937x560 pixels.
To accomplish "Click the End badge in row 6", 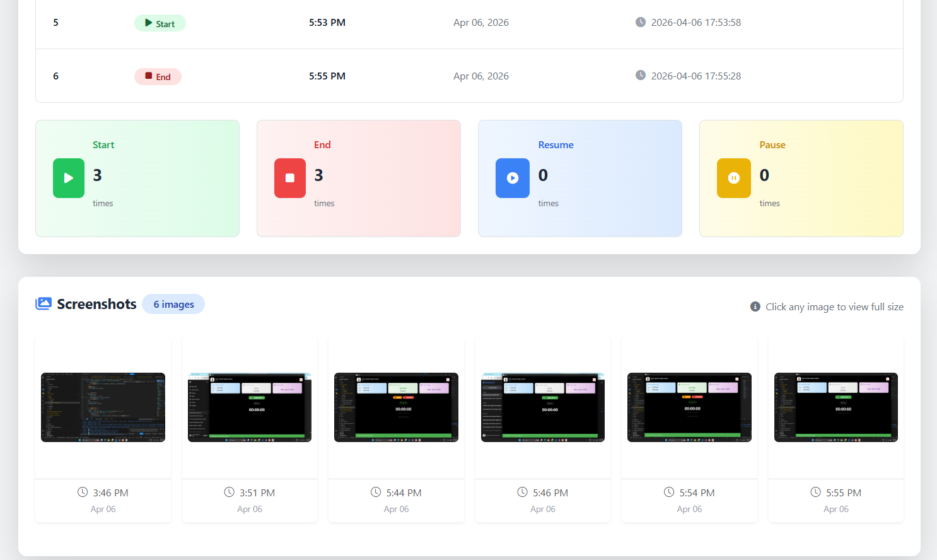I will coord(158,77).
